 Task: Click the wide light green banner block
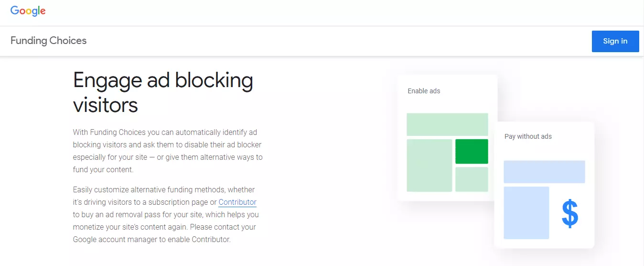447,124
